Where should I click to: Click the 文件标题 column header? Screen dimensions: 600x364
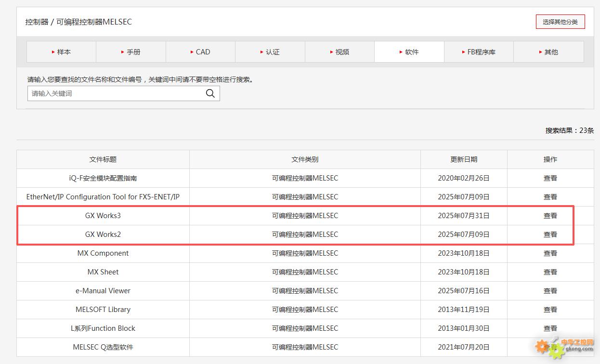tap(103, 159)
